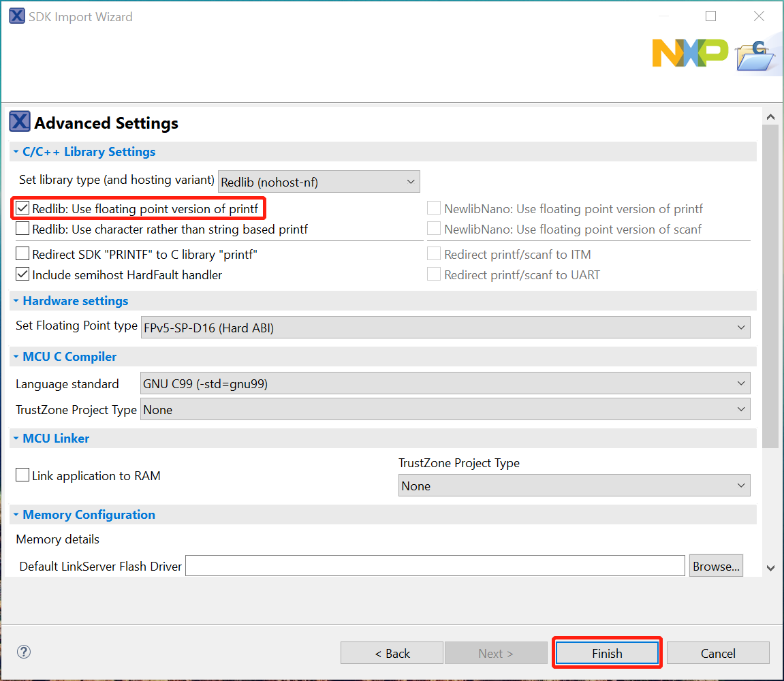This screenshot has width=784, height=681.
Task: Click the scroll up arrow
Action: (770, 117)
